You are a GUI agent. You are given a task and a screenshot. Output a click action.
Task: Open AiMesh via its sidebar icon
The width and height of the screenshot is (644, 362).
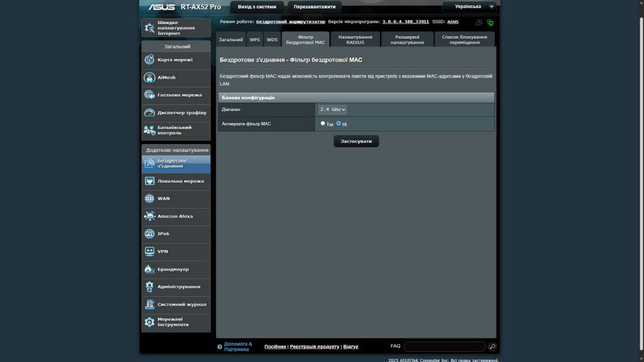click(149, 77)
